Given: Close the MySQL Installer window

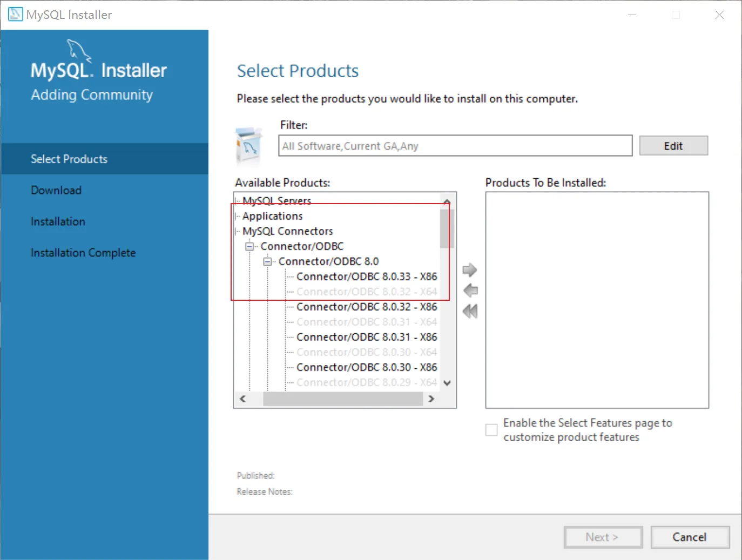Looking at the screenshot, I should pyautogui.click(x=719, y=15).
